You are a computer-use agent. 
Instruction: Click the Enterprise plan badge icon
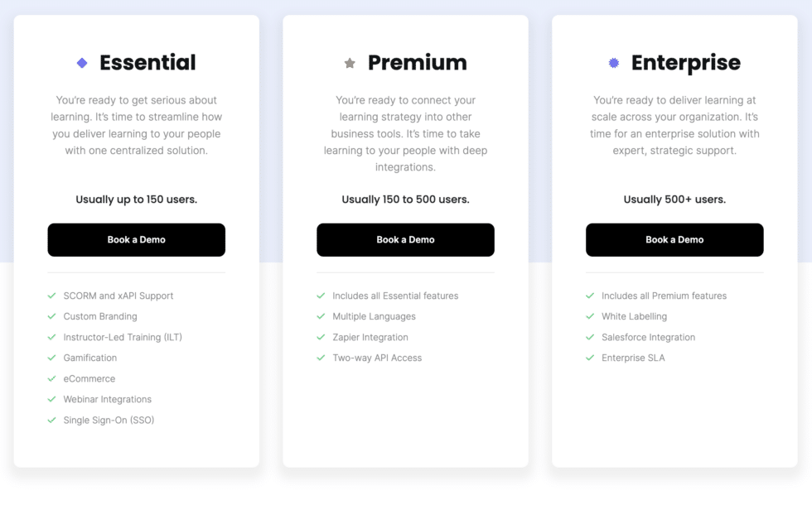pyautogui.click(x=614, y=63)
